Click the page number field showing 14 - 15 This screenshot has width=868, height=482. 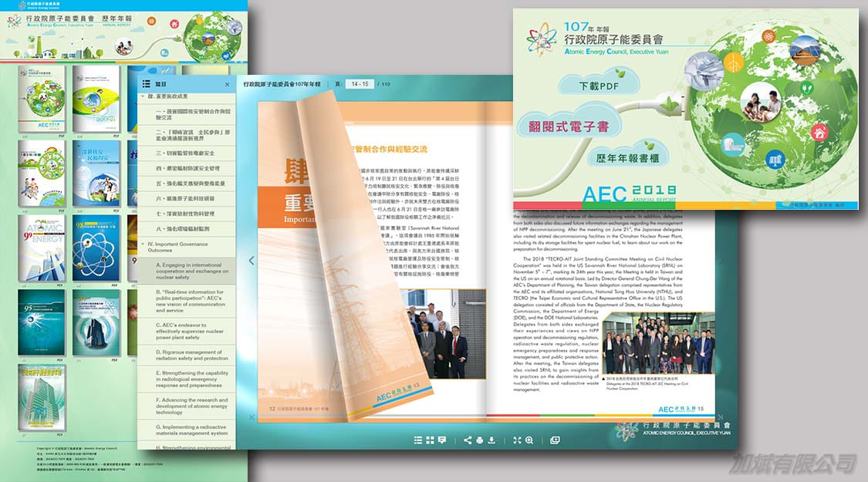click(x=360, y=84)
